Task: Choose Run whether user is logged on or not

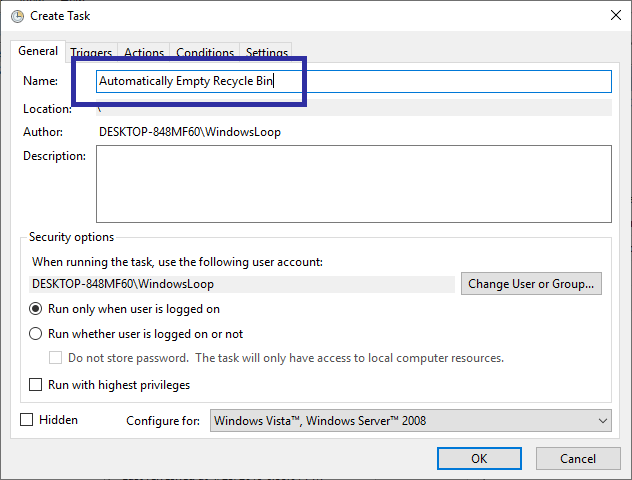Action: point(36,334)
